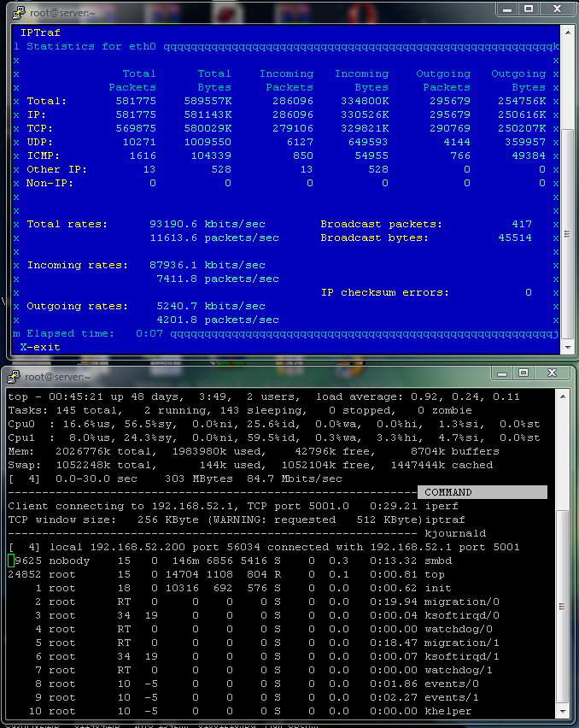Click init process name
This screenshot has width=579, height=728.
[x=438, y=588]
